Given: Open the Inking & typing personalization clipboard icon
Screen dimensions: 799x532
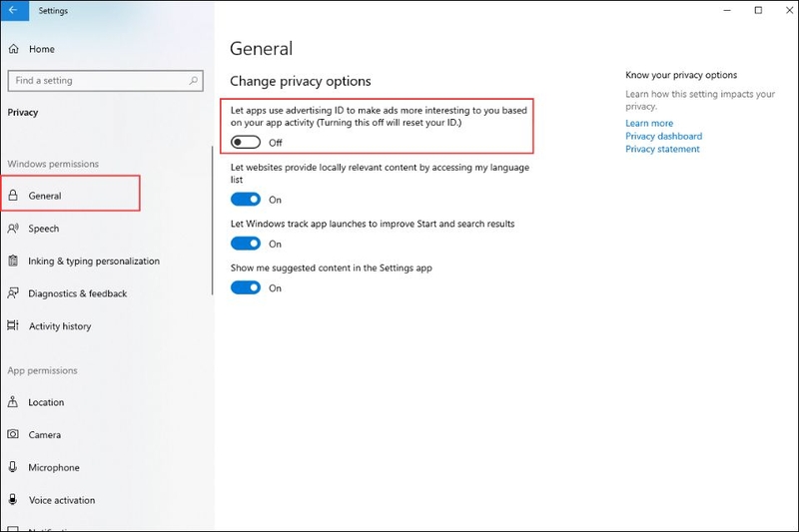Looking at the screenshot, I should point(13,261).
